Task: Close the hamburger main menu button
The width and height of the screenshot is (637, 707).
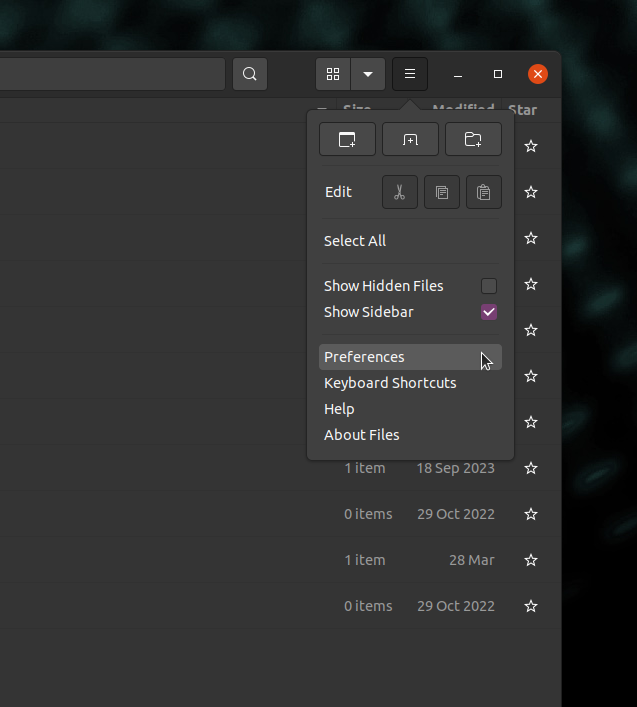Action: (x=410, y=74)
